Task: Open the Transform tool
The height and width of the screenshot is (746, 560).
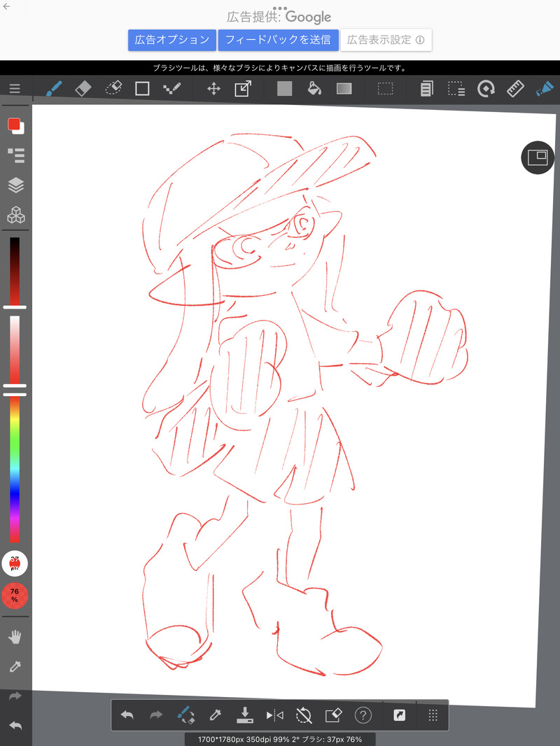Action: coord(243,88)
